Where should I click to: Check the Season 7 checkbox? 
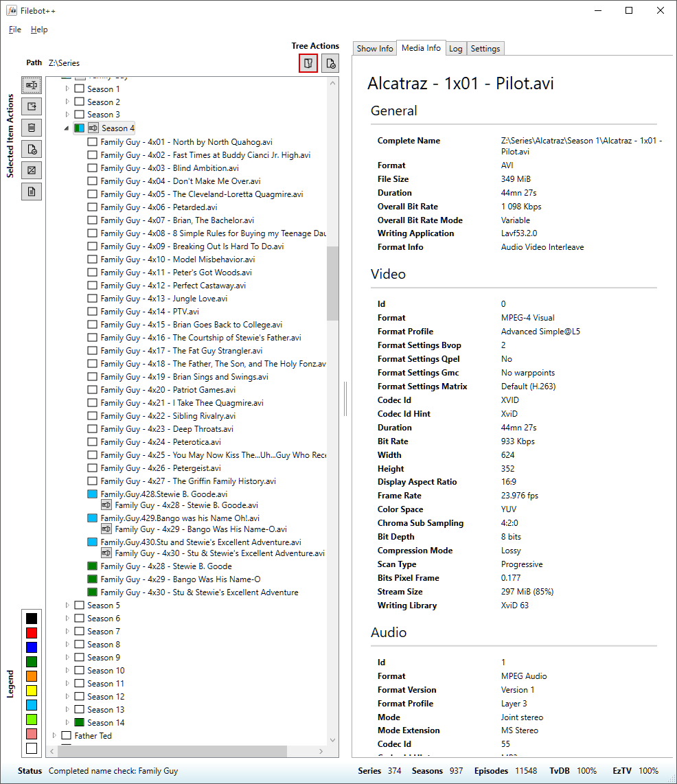tap(79, 632)
